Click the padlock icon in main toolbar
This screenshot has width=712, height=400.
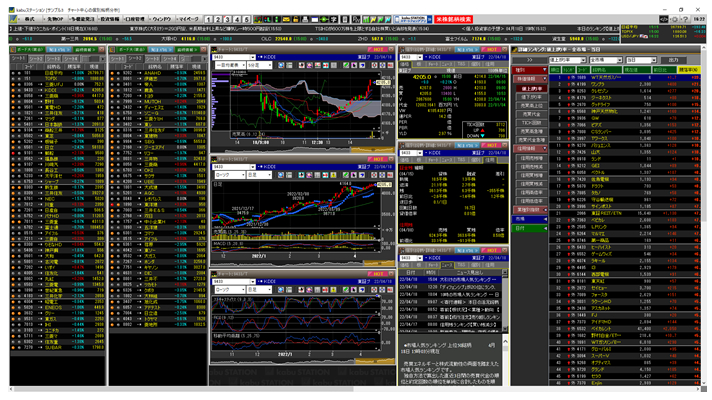point(296,19)
